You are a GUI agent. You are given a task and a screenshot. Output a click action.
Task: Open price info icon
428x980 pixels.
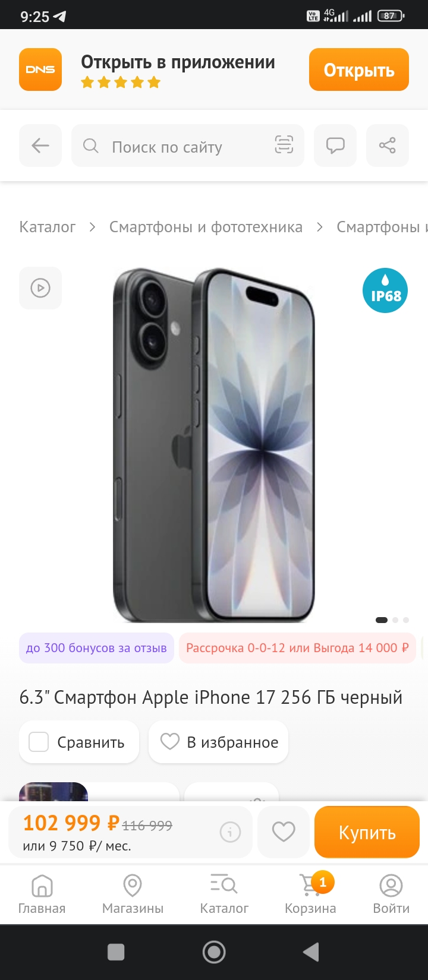point(230,832)
